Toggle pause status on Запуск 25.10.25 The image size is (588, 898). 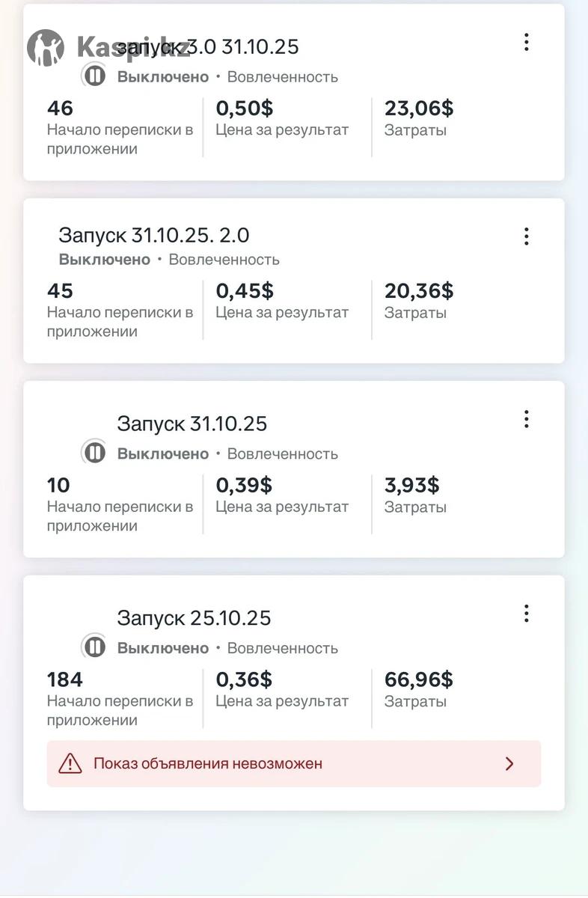coord(94,647)
